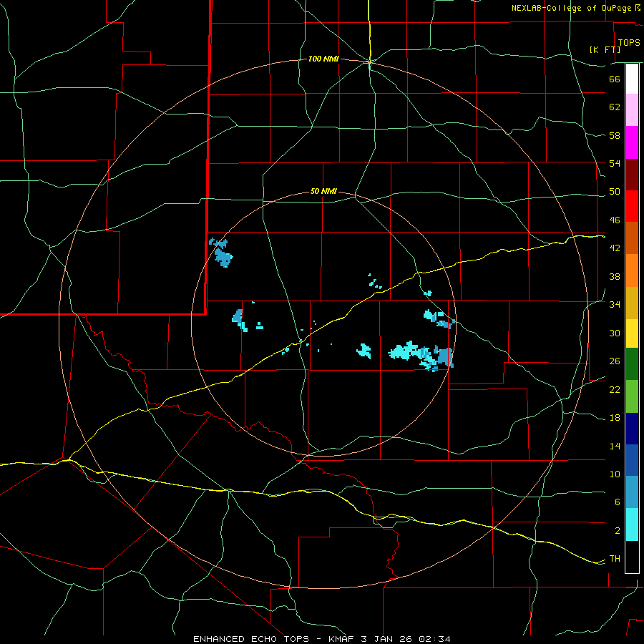This screenshot has width=644, height=644.
Task: Click the gold 34-38 kft legend swatch
Action: coord(632,303)
